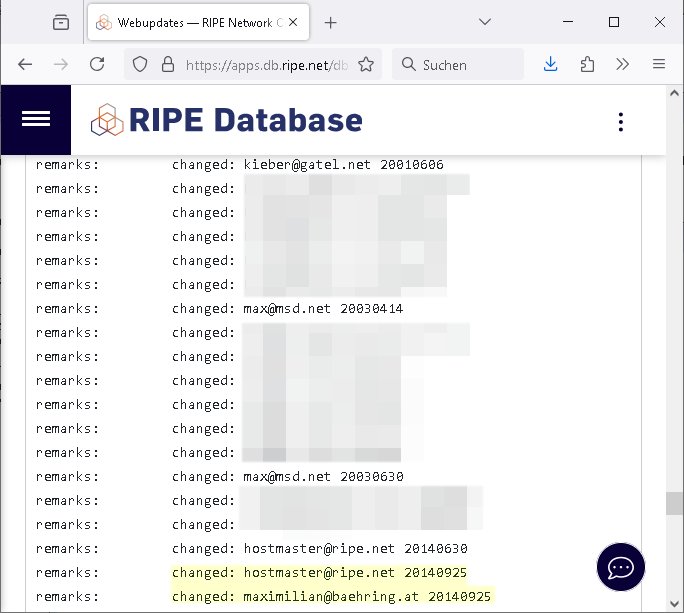The width and height of the screenshot is (684, 613).
Task: Click the RIPE Database title text
Action: pos(246,120)
